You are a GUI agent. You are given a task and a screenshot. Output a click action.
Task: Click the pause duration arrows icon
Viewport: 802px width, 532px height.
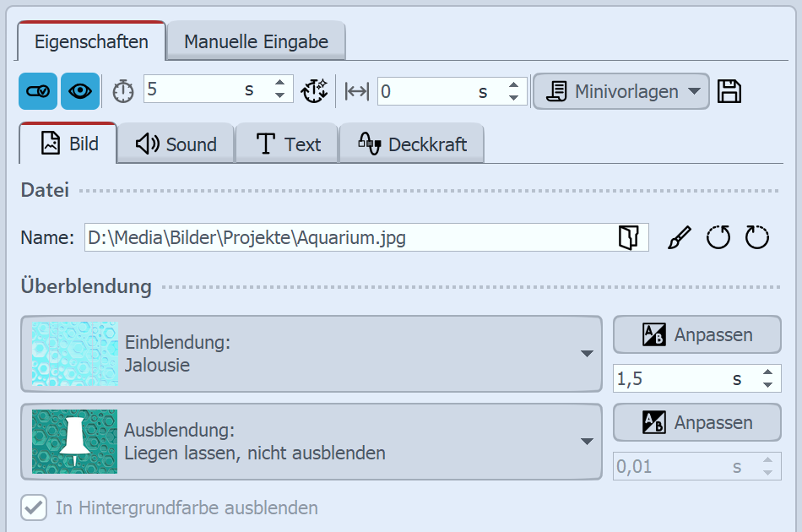355,91
